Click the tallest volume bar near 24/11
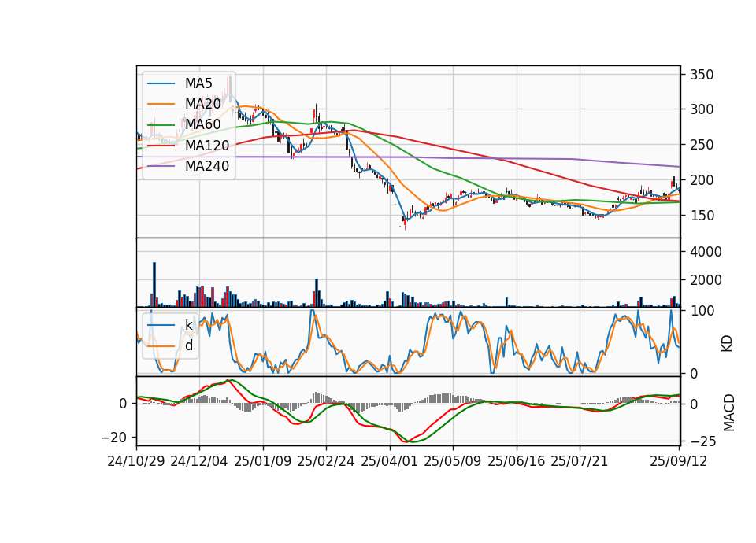 (154, 284)
